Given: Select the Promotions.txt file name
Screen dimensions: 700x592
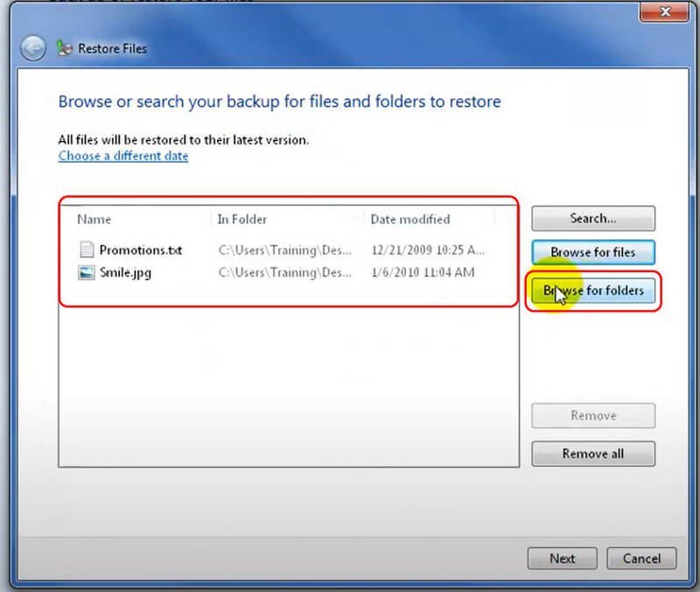Looking at the screenshot, I should tap(140, 250).
